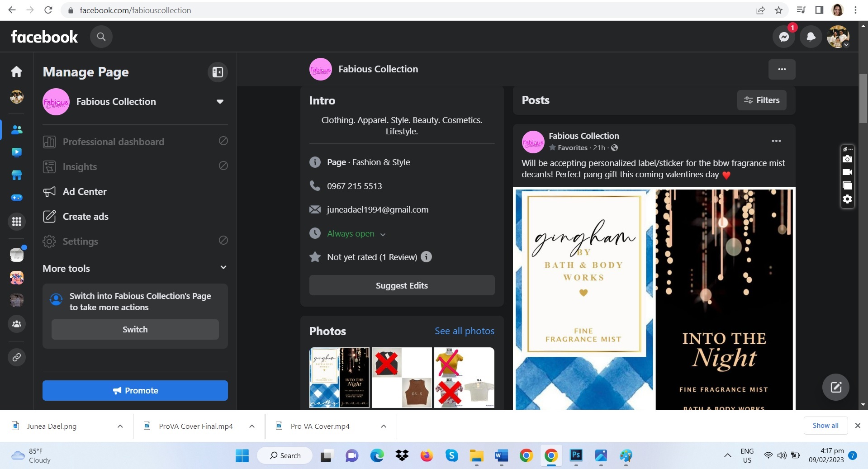The width and height of the screenshot is (868, 469).
Task: Collapse the Manage Page sidebar panel
Action: pyautogui.click(x=218, y=72)
